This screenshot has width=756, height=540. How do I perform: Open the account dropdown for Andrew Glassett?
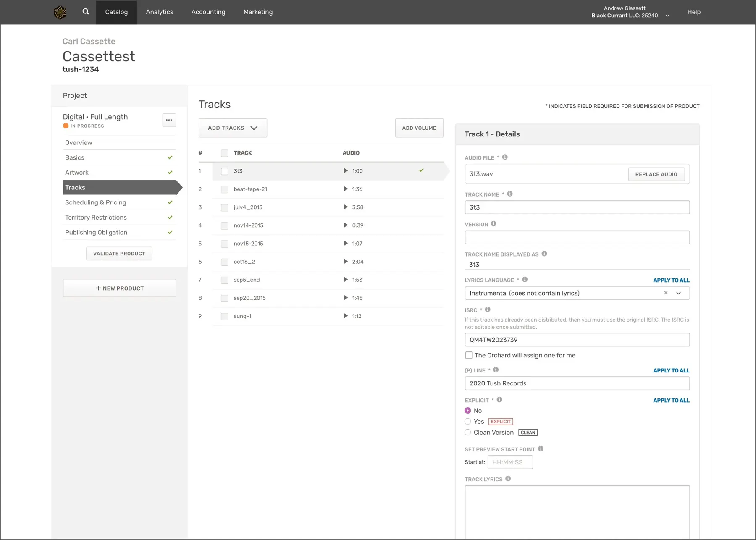coord(667,16)
